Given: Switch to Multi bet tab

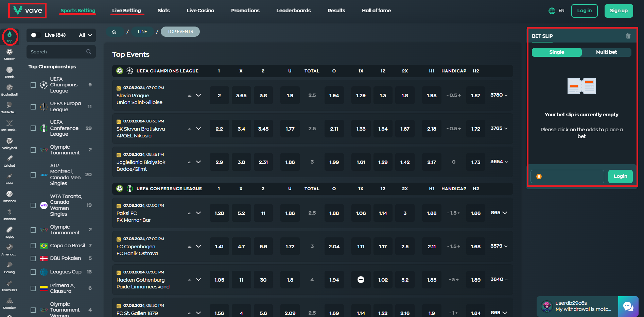Looking at the screenshot, I should 606,52.
